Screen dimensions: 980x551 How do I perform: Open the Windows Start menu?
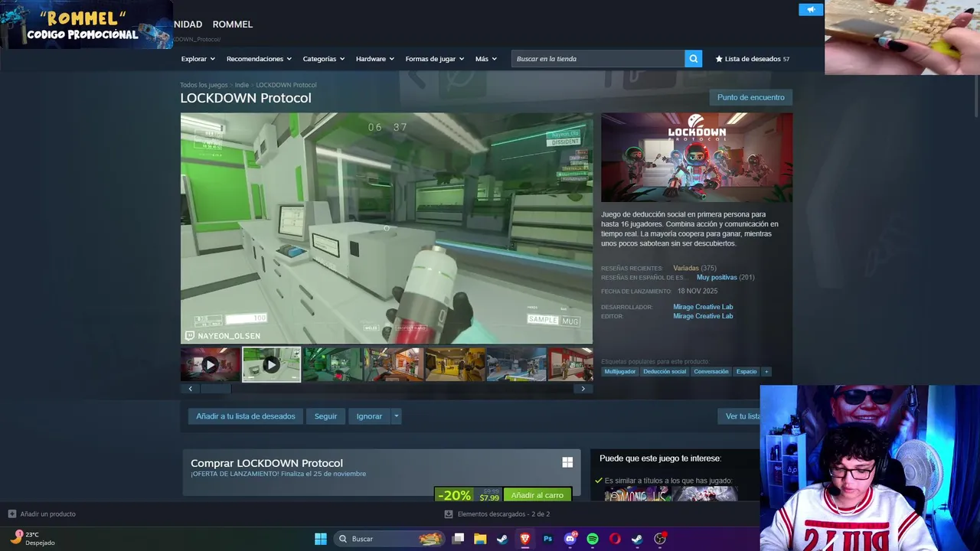[x=321, y=539]
